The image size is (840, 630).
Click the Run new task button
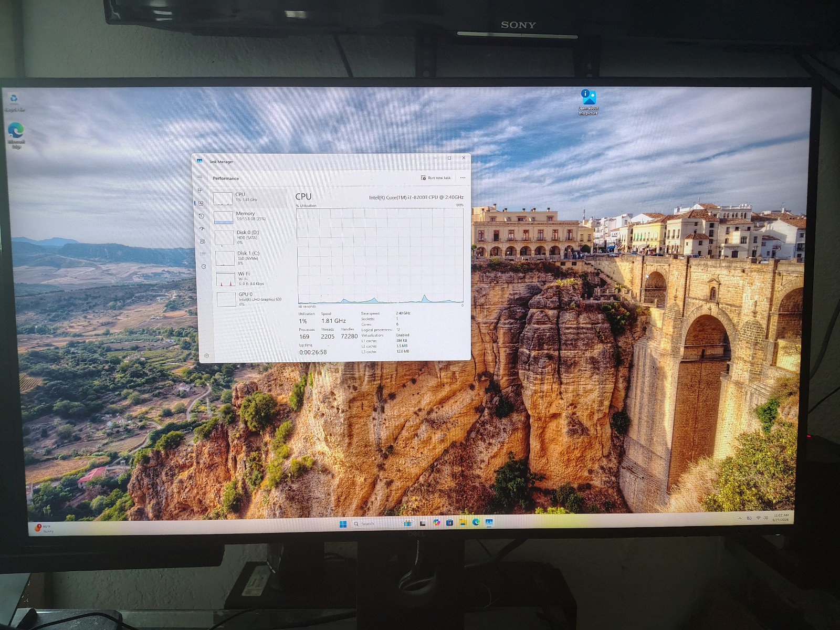click(436, 177)
